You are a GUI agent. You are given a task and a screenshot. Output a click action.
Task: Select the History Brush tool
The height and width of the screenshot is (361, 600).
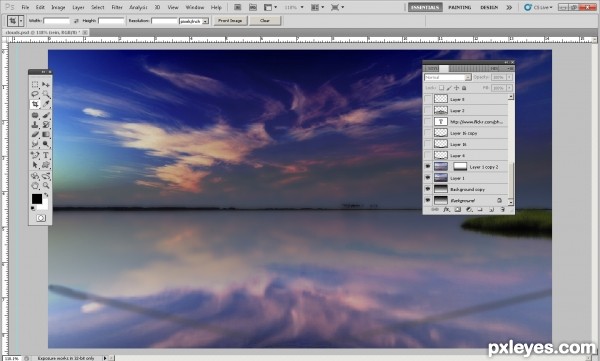pos(46,124)
